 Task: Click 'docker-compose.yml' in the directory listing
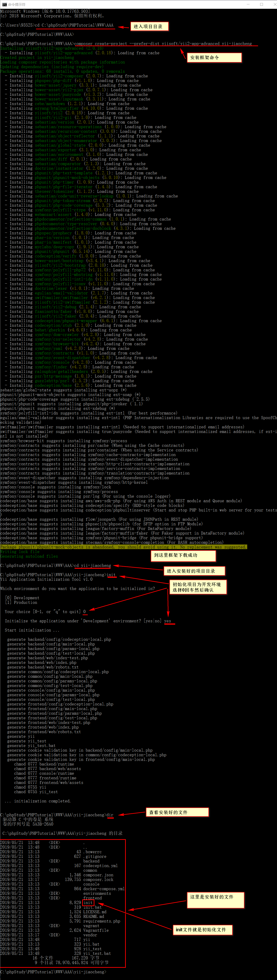pyautogui.click(x=104, y=889)
